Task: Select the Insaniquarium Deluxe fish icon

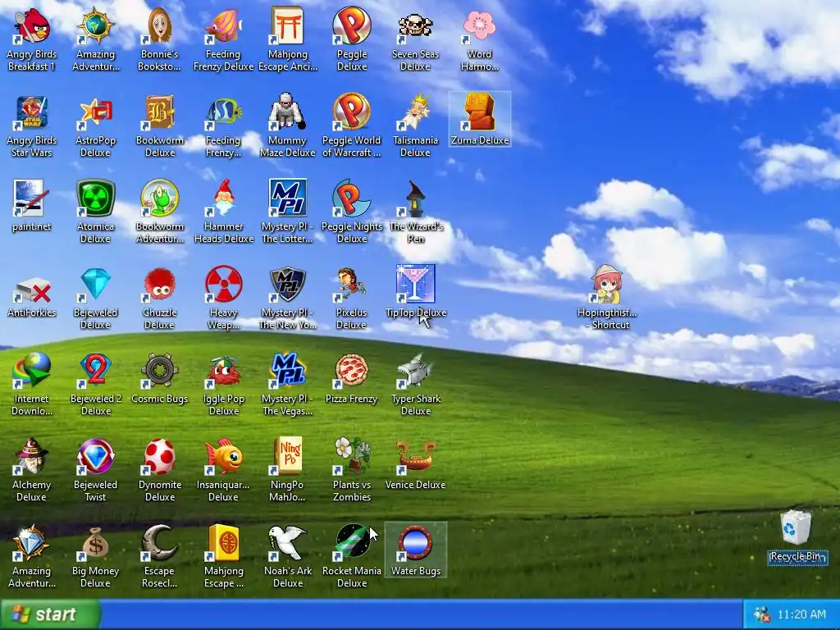Action: [x=223, y=456]
